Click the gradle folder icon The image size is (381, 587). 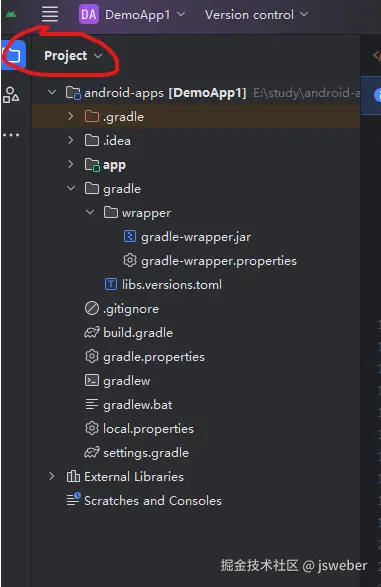pyautogui.click(x=92, y=188)
